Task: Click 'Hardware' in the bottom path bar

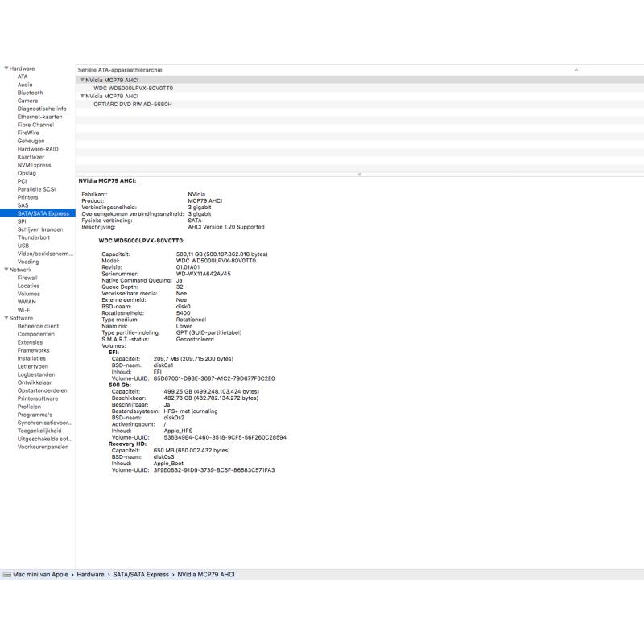Action: pos(90,575)
